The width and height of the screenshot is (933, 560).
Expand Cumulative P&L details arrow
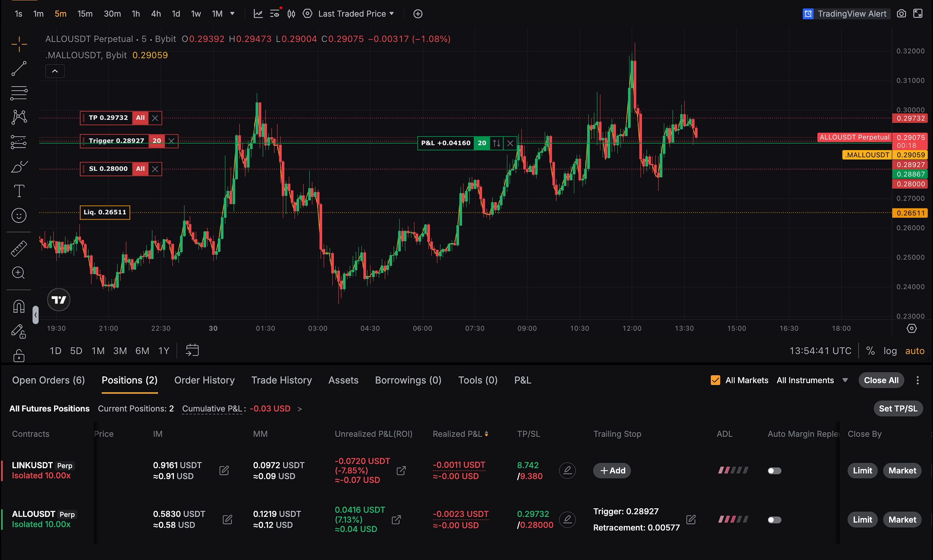(x=300, y=409)
